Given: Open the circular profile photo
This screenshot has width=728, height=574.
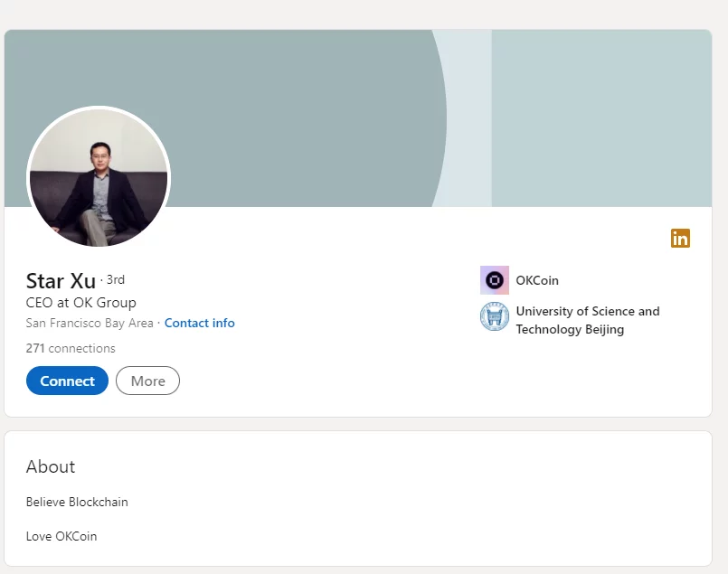Looking at the screenshot, I should click(99, 178).
